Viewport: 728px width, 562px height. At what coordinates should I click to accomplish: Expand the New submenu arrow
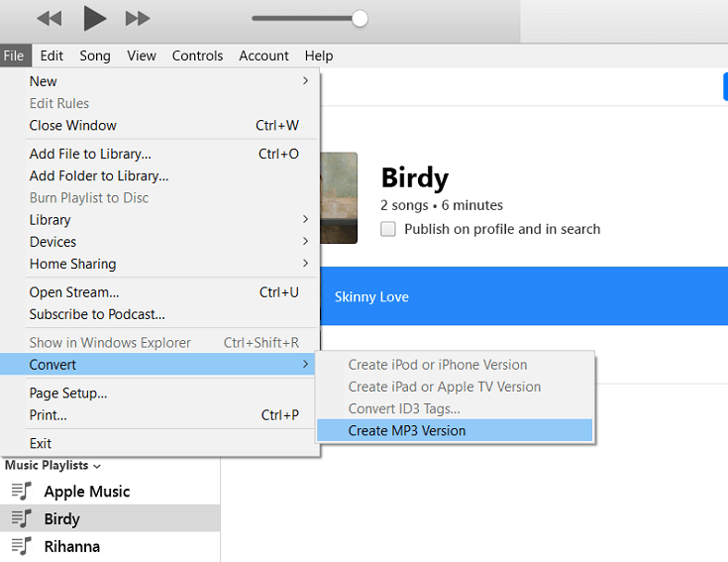(x=305, y=81)
